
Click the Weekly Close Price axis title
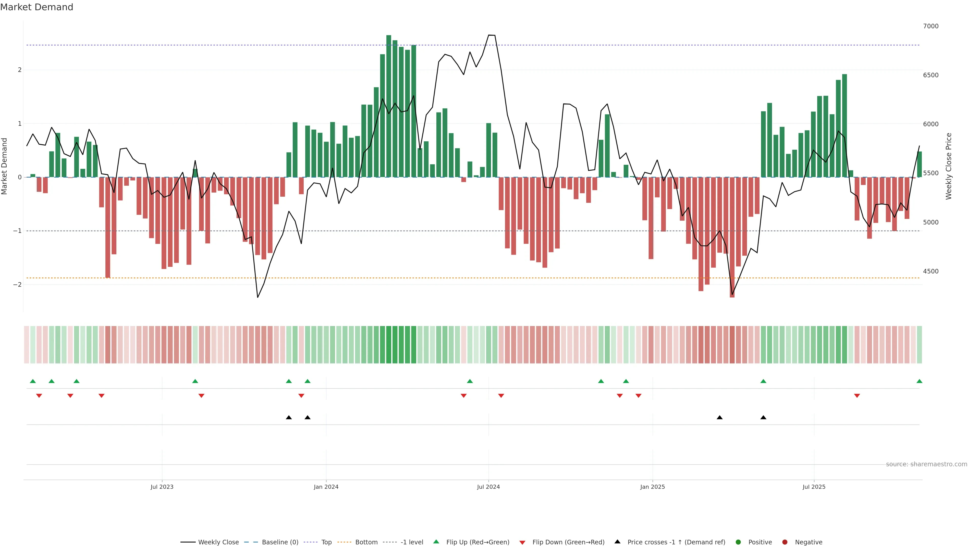[x=948, y=166]
